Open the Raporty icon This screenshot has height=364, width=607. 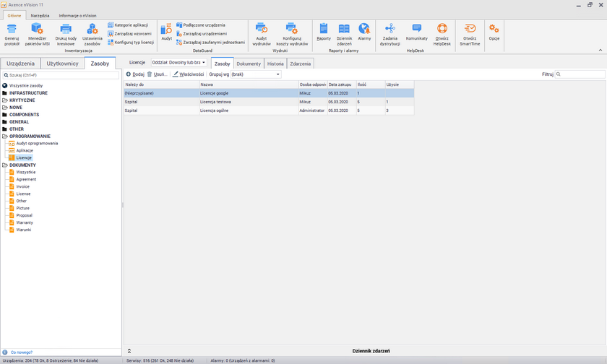(x=324, y=29)
